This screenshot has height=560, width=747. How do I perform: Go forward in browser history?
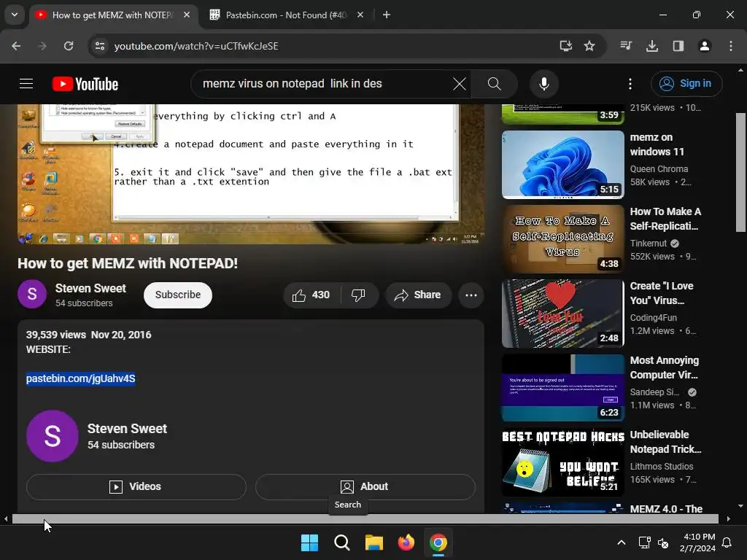[x=42, y=46]
